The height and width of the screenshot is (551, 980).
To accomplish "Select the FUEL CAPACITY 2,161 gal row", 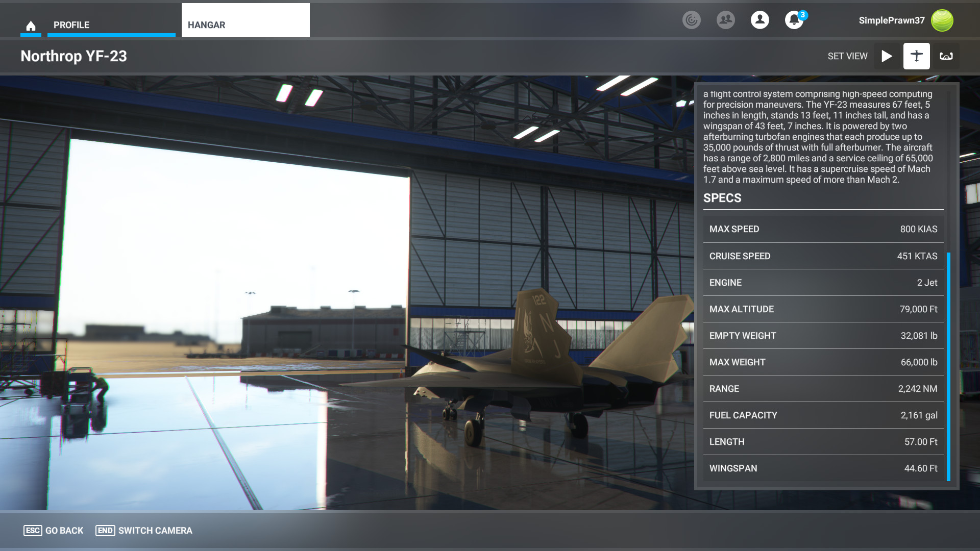I will tap(823, 415).
